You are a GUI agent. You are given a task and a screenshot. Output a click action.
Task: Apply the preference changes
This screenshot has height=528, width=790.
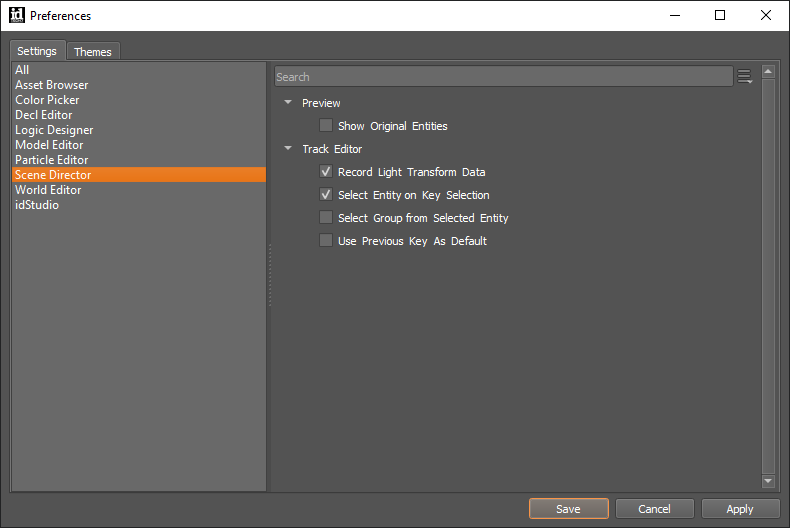[740, 509]
